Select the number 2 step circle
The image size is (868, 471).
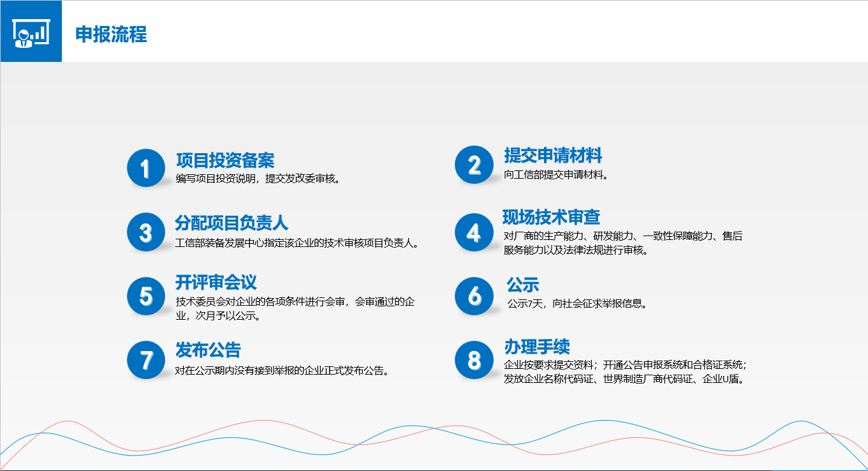tap(474, 165)
